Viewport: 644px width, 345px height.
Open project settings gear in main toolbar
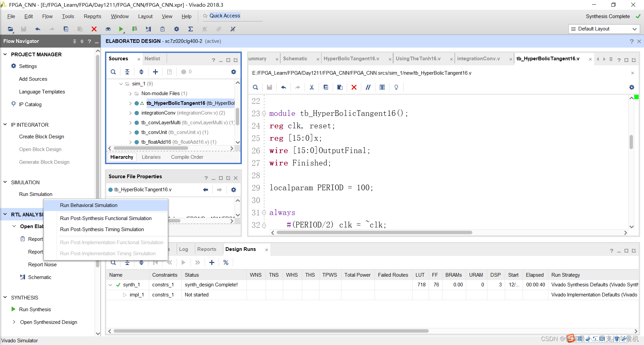176,29
